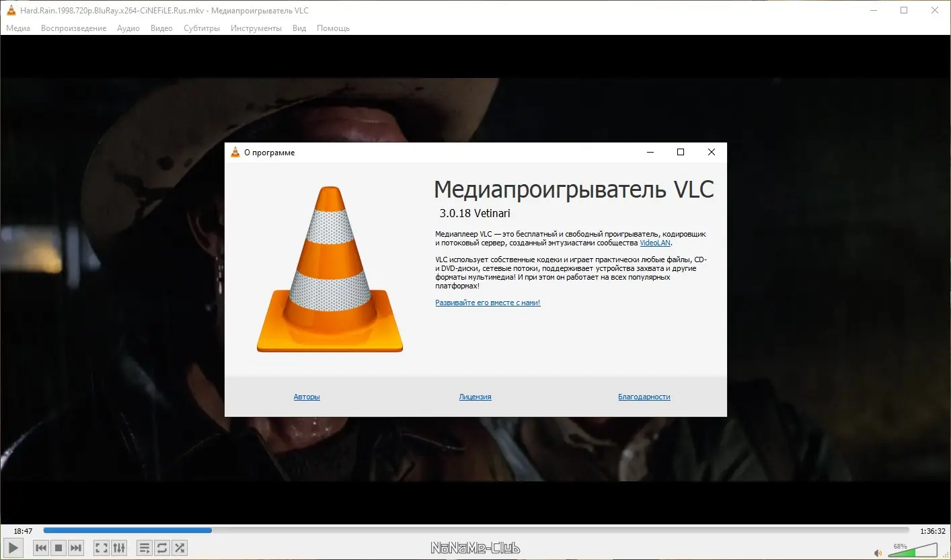This screenshot has width=951, height=560.
Task: Open the Аудио menu
Action: 128,28
